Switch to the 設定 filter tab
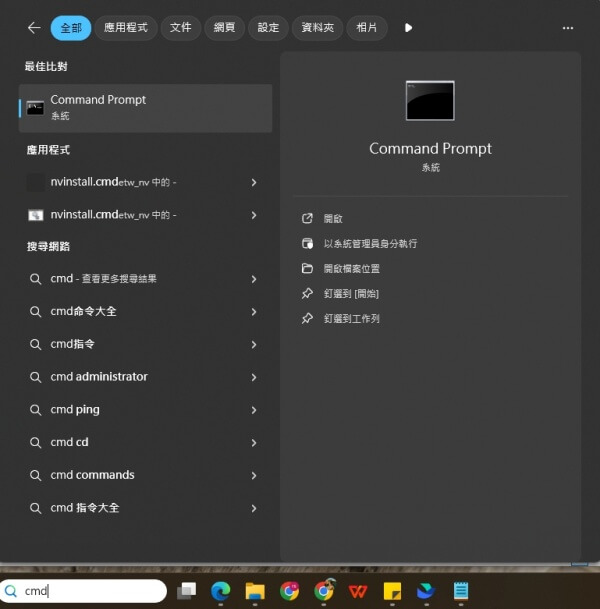This screenshot has width=600, height=609. 268,28
